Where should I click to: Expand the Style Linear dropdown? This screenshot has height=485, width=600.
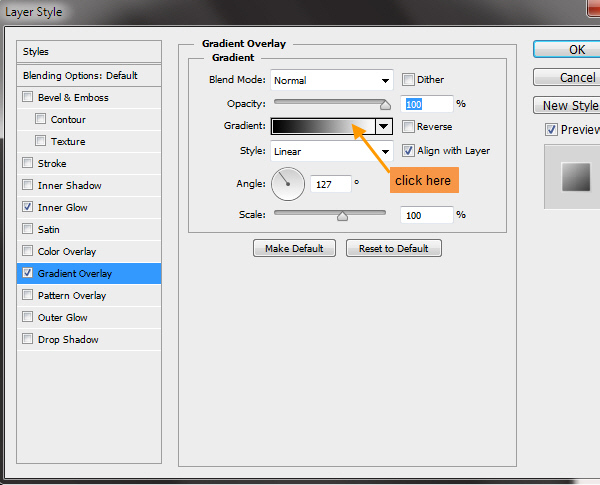(331, 151)
